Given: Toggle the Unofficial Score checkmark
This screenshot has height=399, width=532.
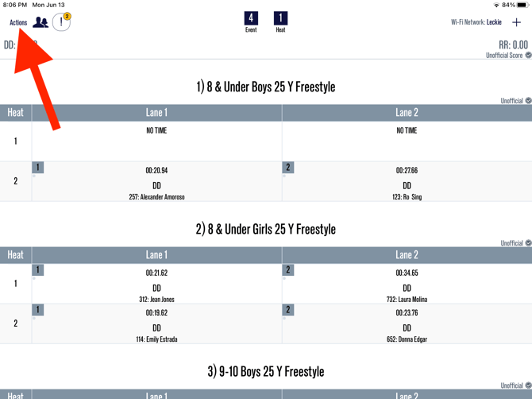Looking at the screenshot, I should [x=529, y=56].
